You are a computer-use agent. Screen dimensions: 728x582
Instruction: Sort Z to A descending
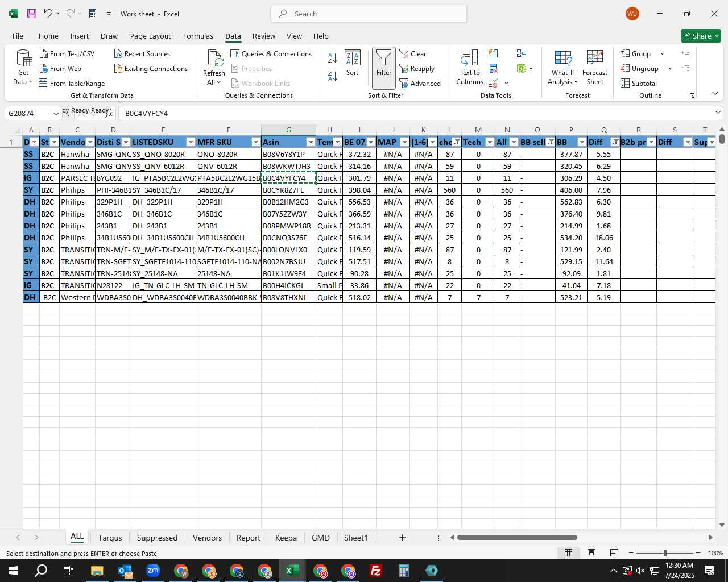(333, 76)
